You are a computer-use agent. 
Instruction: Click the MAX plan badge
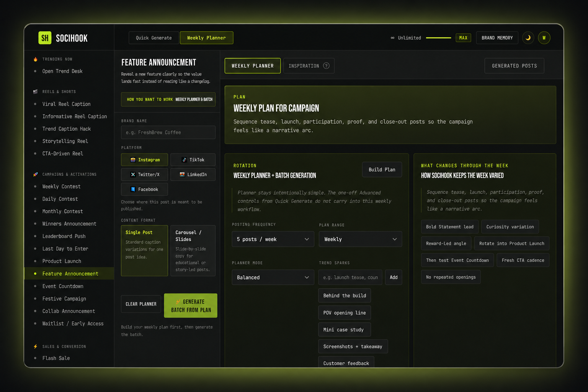point(463,38)
